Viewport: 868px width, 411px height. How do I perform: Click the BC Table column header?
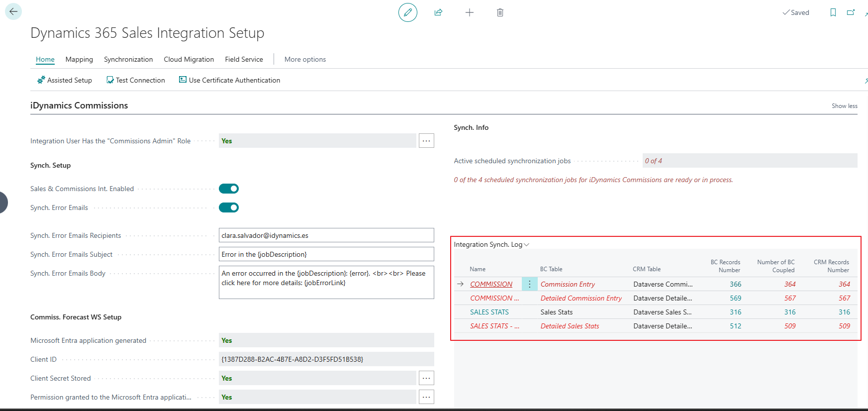click(x=551, y=269)
